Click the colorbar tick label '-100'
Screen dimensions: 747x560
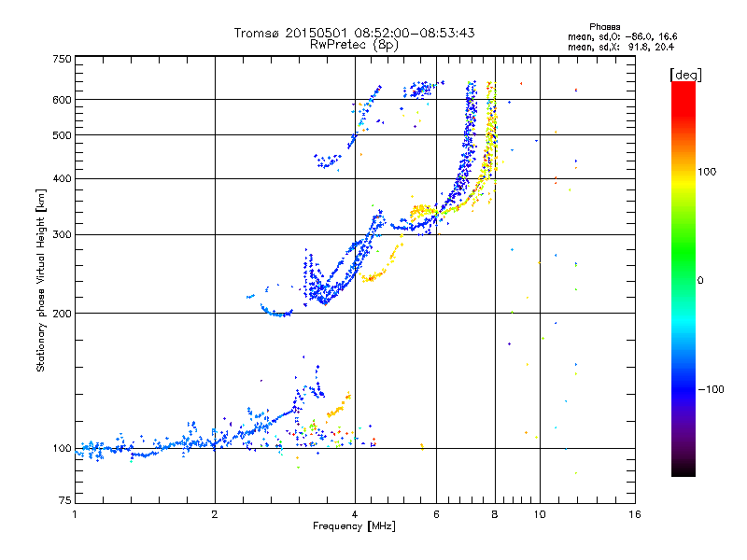tap(711, 389)
